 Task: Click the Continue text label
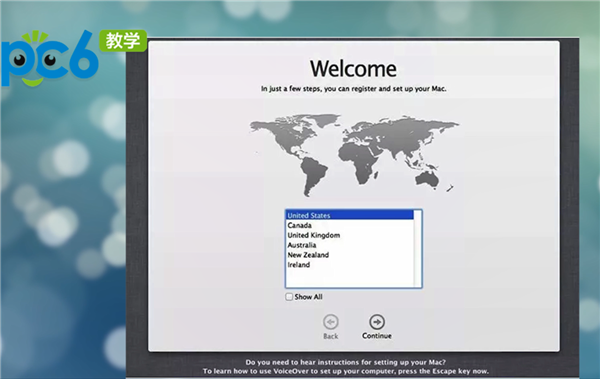pyautogui.click(x=377, y=336)
